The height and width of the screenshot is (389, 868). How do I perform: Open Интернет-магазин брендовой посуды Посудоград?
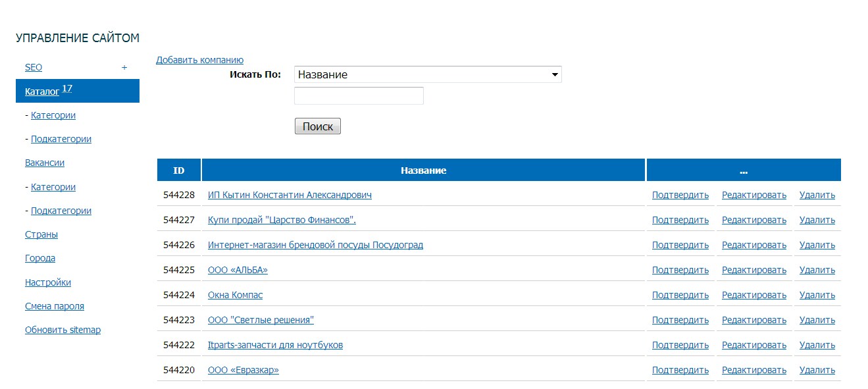click(x=316, y=245)
